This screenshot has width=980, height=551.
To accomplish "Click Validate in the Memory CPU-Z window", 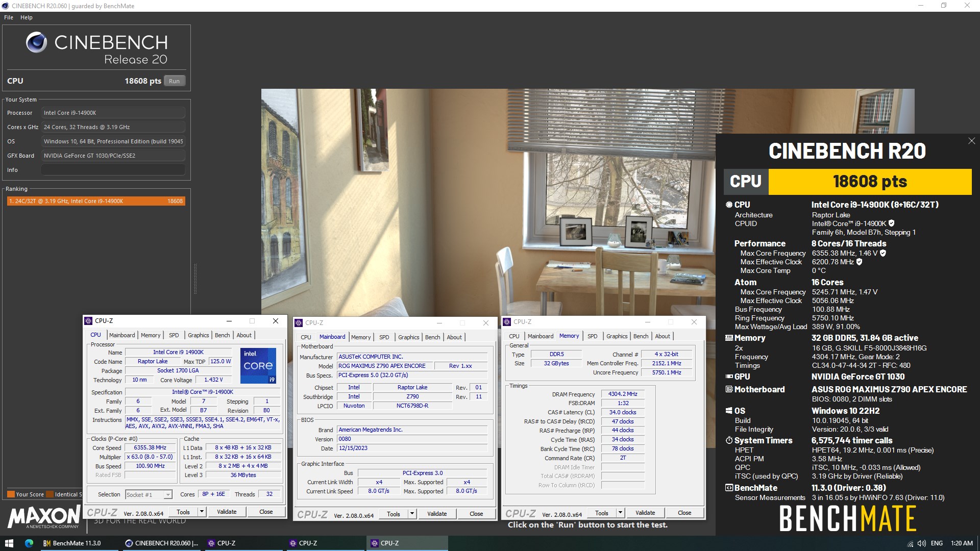I will (645, 513).
